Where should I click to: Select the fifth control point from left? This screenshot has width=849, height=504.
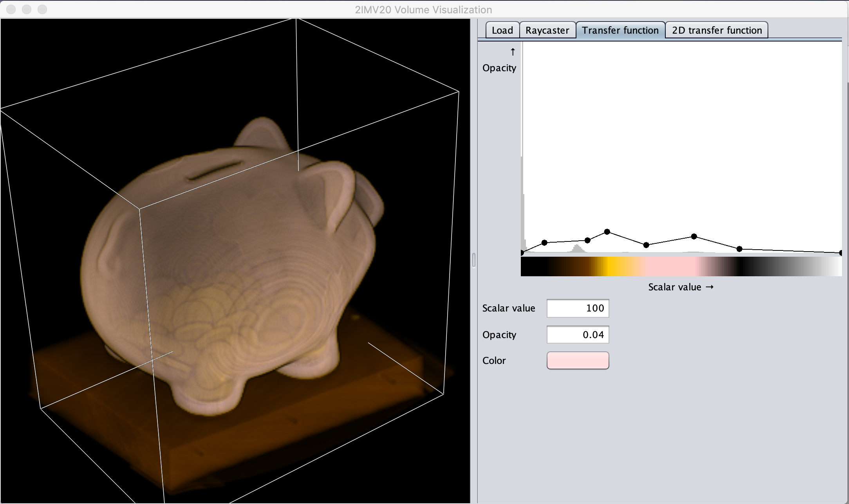646,245
